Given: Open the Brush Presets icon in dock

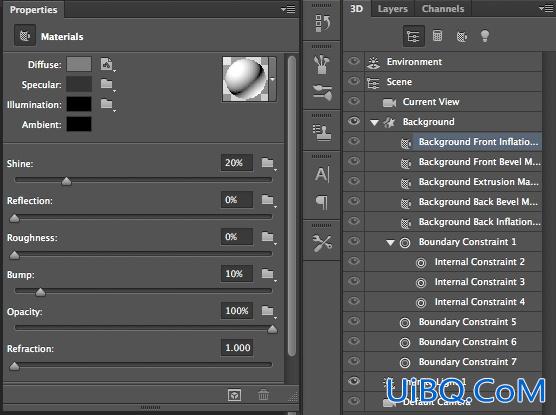Looking at the screenshot, I should (322, 92).
